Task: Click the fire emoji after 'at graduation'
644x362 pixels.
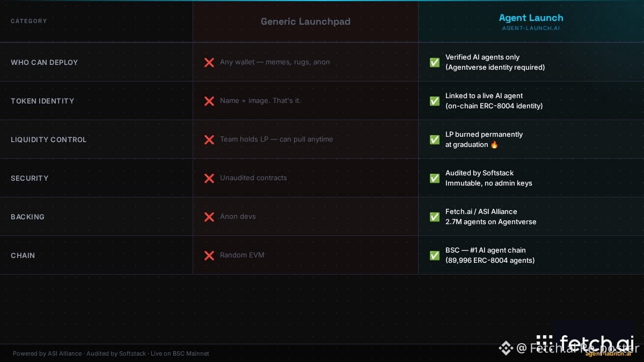Action: tap(494, 144)
